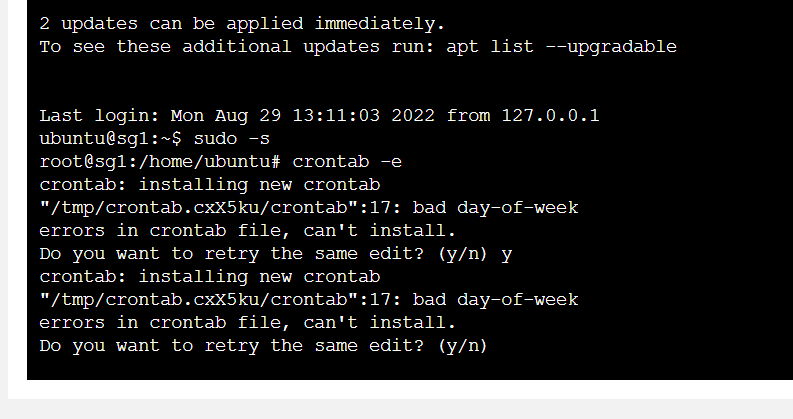Viewport: 793px width, 419px height.
Task: Click the second "bad day-of-week" error message
Action: coord(495,299)
